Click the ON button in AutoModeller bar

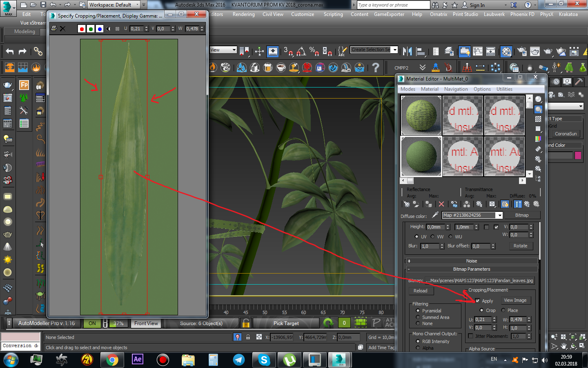[x=92, y=323]
